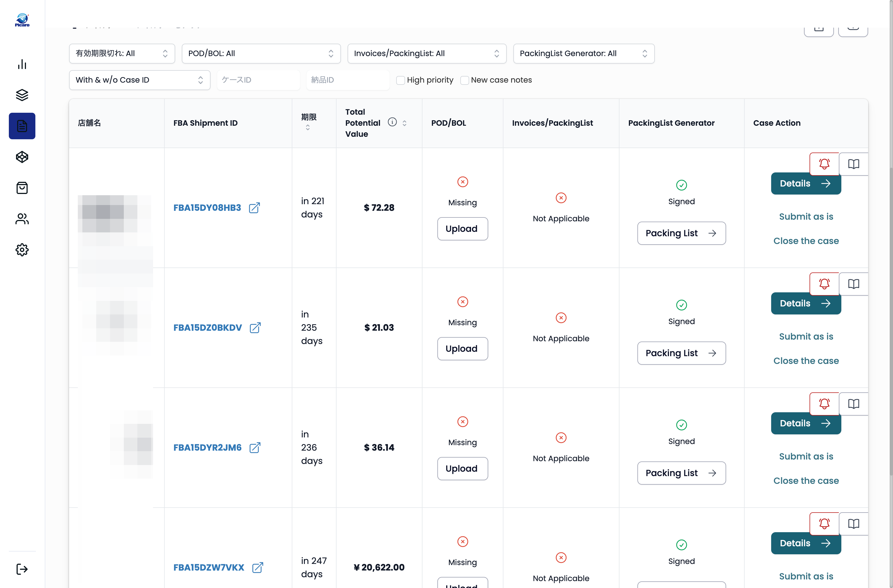Image resolution: width=893 pixels, height=588 pixels.
Task: Click Details button for FBA15DZW7VKX
Action: pos(806,543)
